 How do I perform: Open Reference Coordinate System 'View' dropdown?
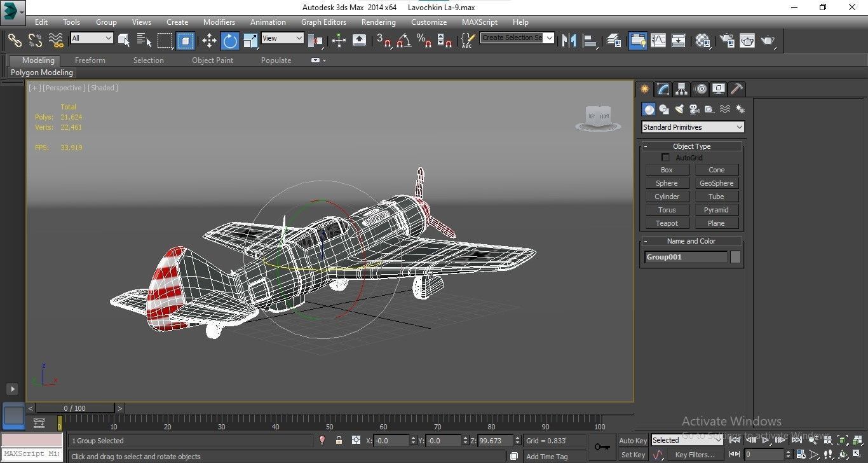(282, 38)
